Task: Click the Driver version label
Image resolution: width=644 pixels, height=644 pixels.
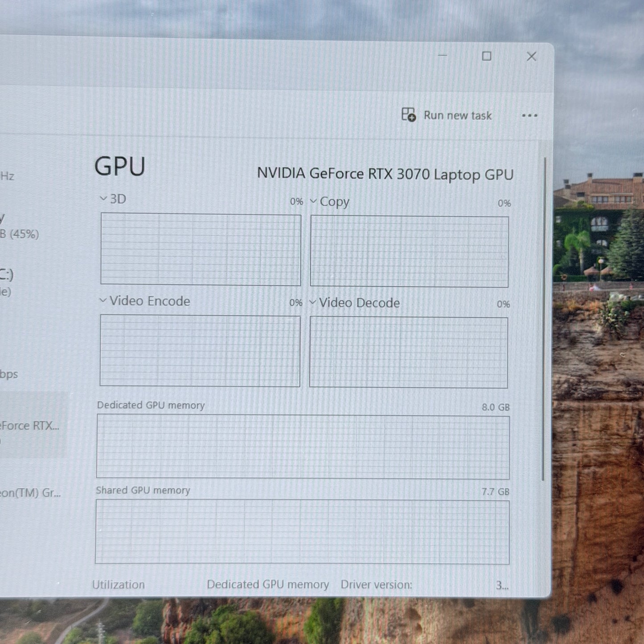Action: click(377, 585)
